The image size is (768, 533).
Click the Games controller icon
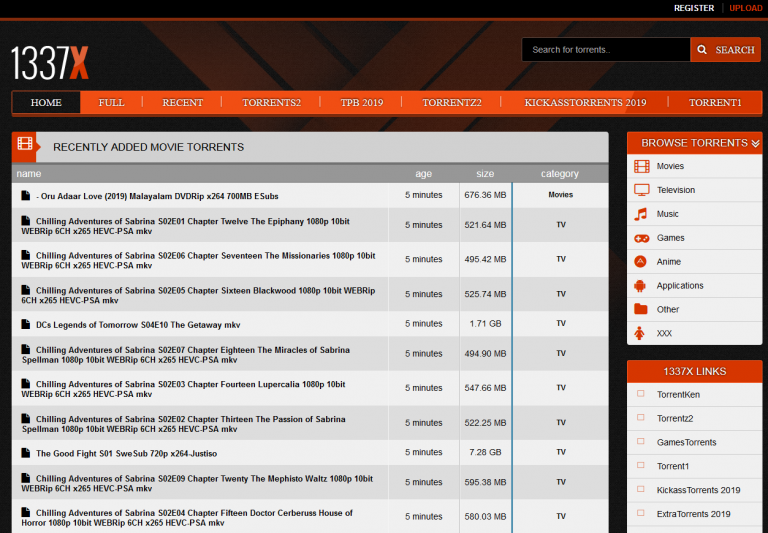641,238
